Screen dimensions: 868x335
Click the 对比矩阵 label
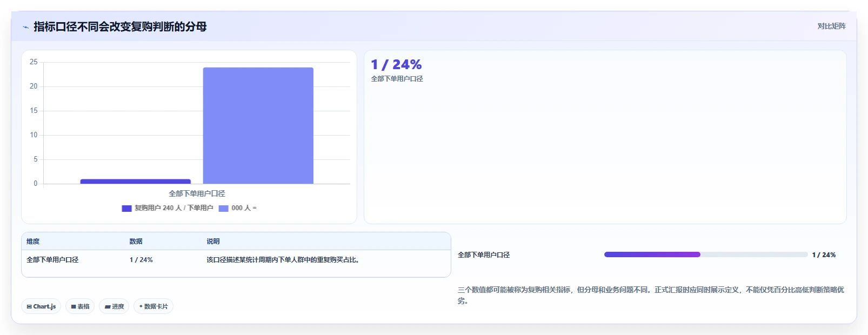[831, 26]
